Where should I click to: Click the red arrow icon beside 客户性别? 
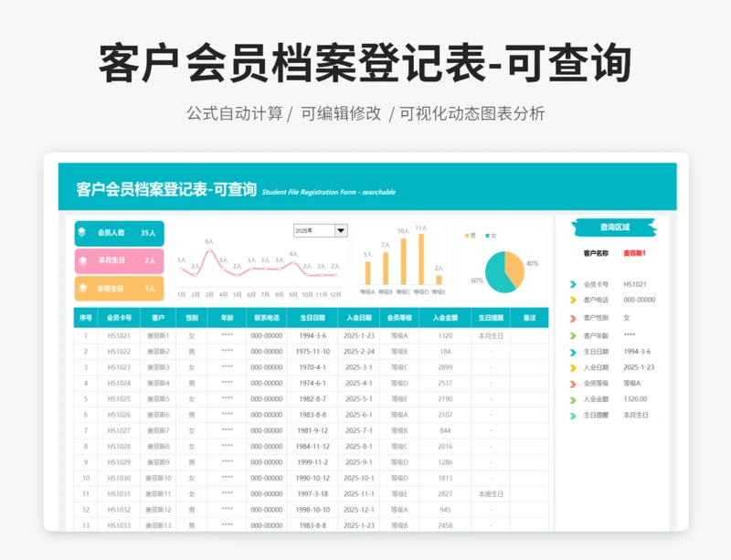(573, 318)
